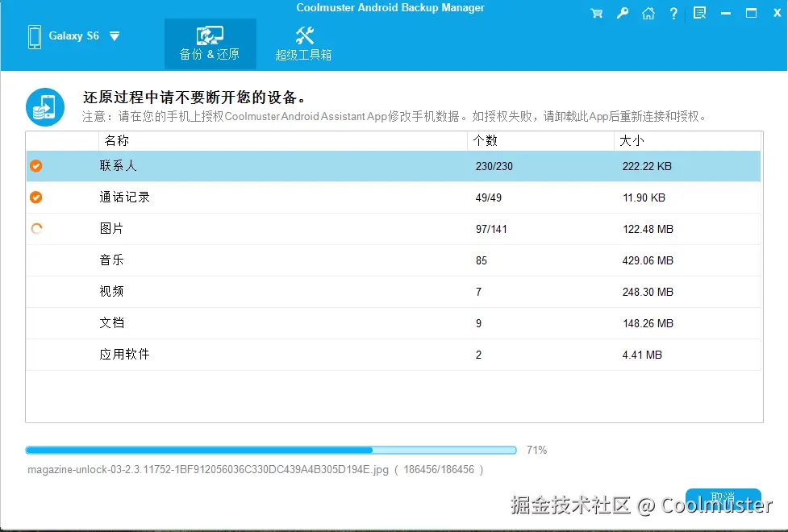Go to the home icon

(x=648, y=14)
